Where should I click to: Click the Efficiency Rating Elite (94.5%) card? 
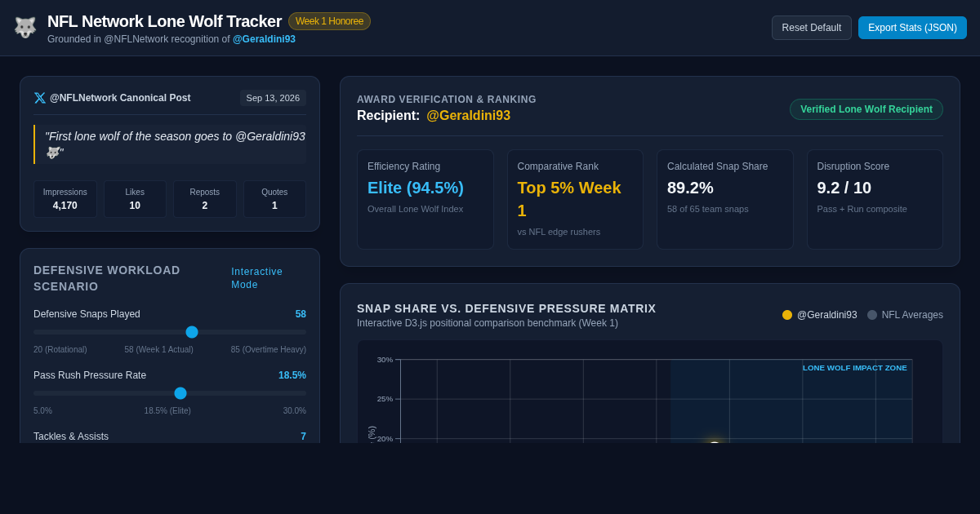425,199
